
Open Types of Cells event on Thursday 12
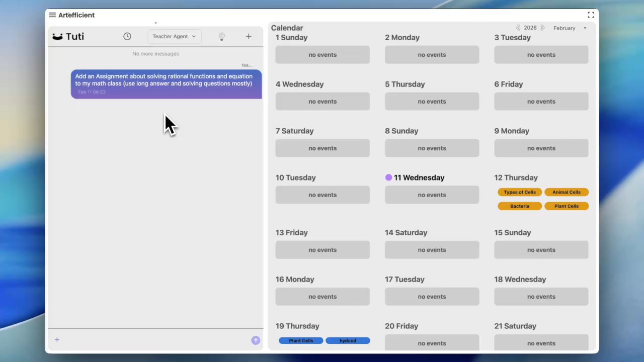coord(520,192)
